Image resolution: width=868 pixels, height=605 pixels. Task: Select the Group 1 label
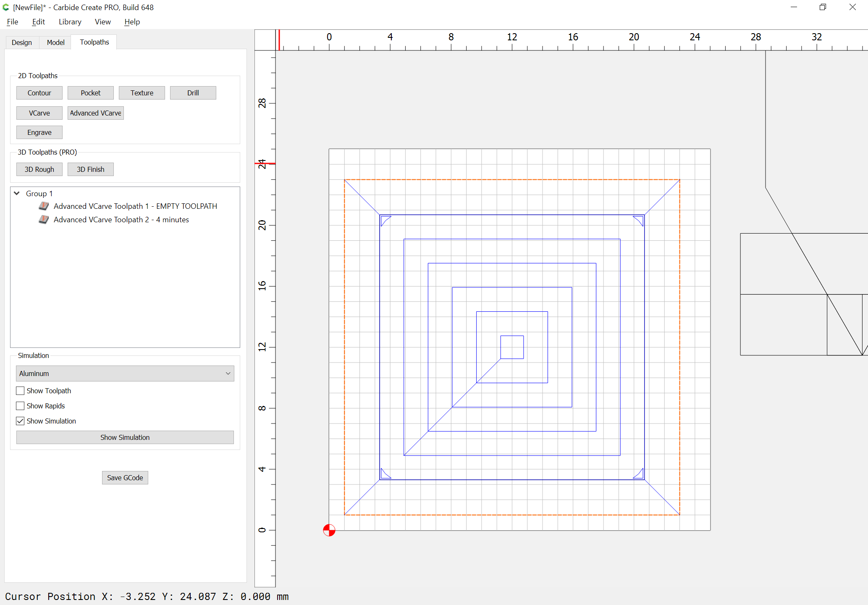[39, 194]
